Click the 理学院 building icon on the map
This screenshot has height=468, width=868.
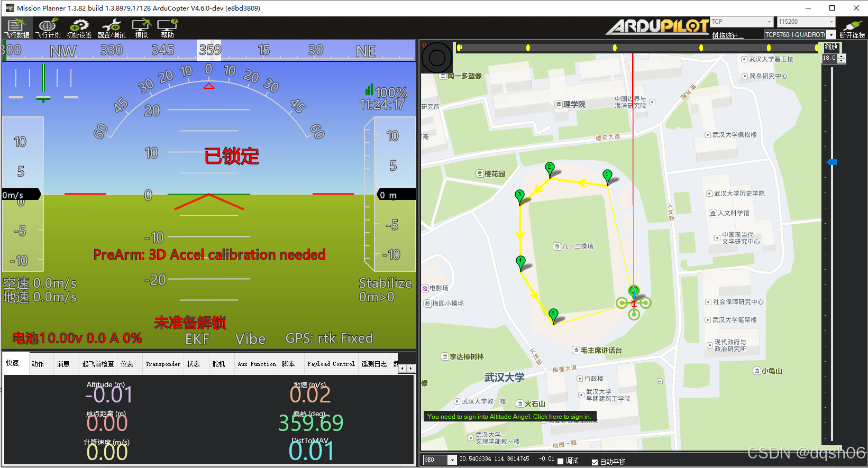[x=558, y=104]
